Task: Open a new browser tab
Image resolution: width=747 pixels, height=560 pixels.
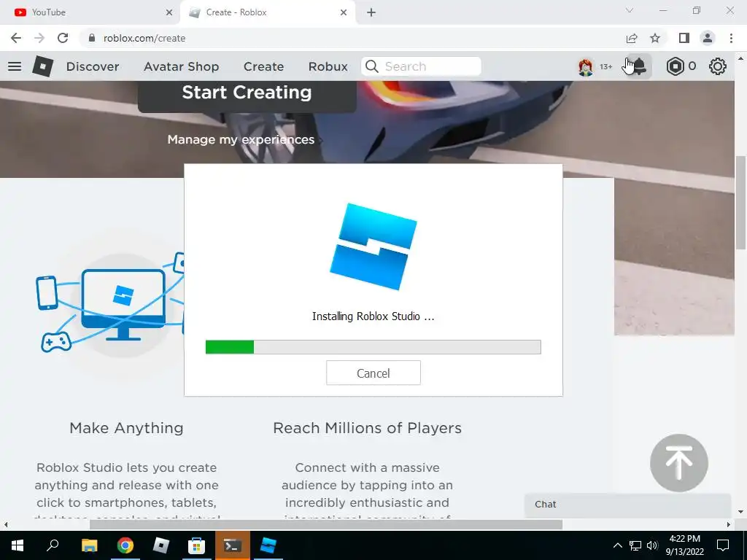Action: (371, 12)
